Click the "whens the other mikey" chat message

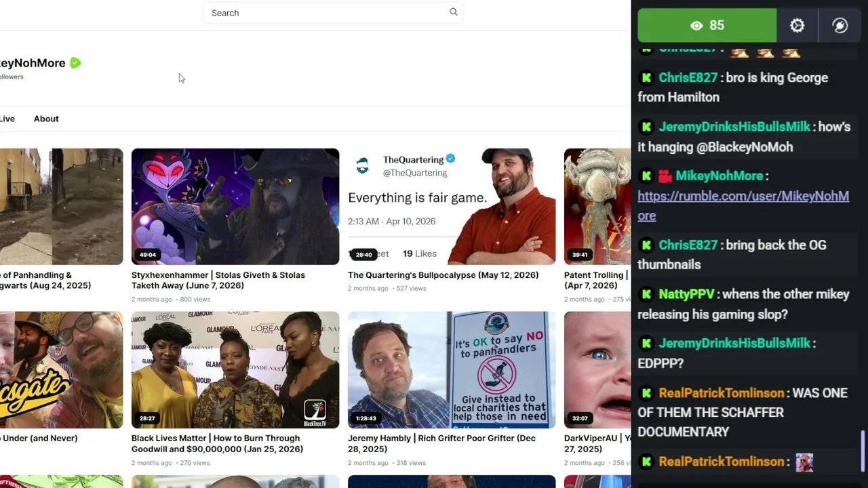pyautogui.click(x=744, y=304)
